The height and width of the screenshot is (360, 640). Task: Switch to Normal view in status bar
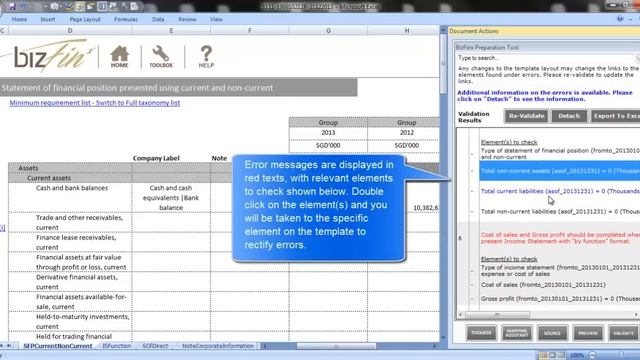[x=543, y=355]
